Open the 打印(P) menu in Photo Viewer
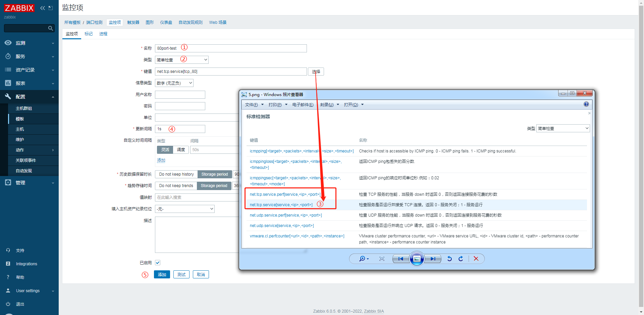Viewport: 644px width, 315px height. tap(278, 105)
